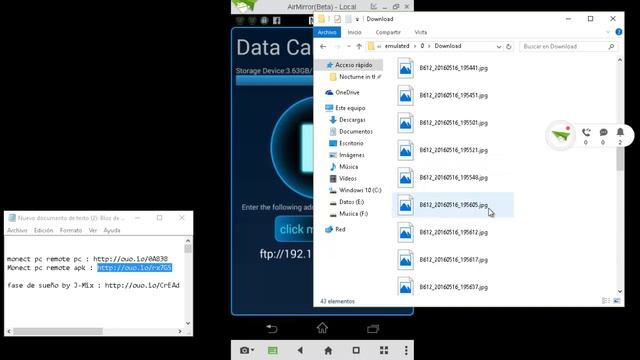The image size is (640, 360).
Task: Tap Android outlined home button on phone
Action: point(322,328)
